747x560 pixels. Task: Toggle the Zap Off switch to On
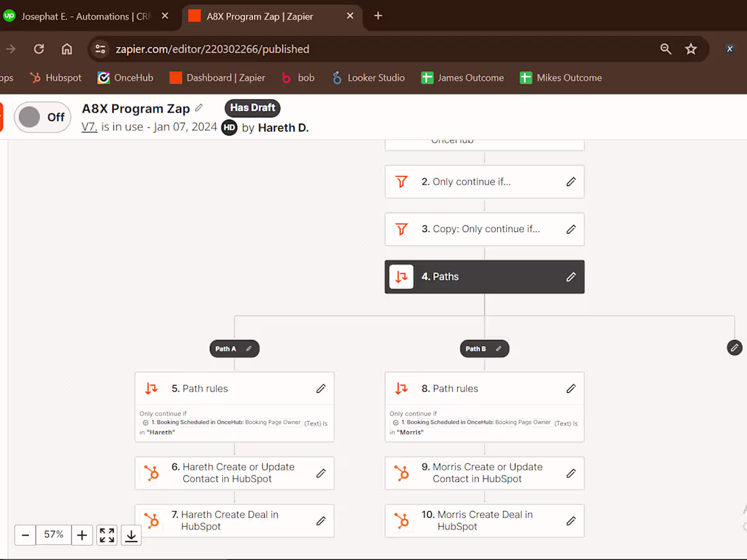(42, 117)
